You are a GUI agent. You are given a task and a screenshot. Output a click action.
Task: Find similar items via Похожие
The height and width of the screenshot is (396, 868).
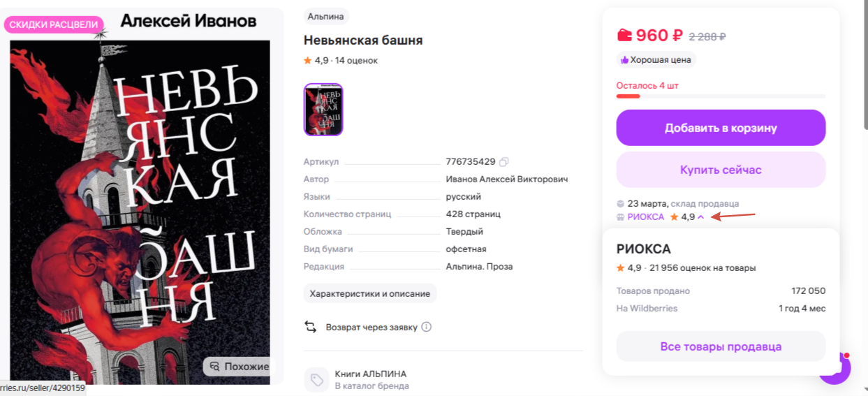pos(240,366)
